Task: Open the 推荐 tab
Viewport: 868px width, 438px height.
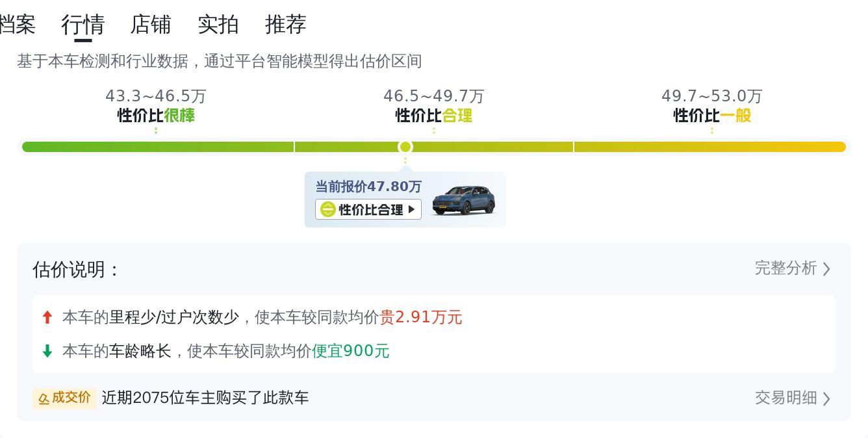Action: (286, 25)
